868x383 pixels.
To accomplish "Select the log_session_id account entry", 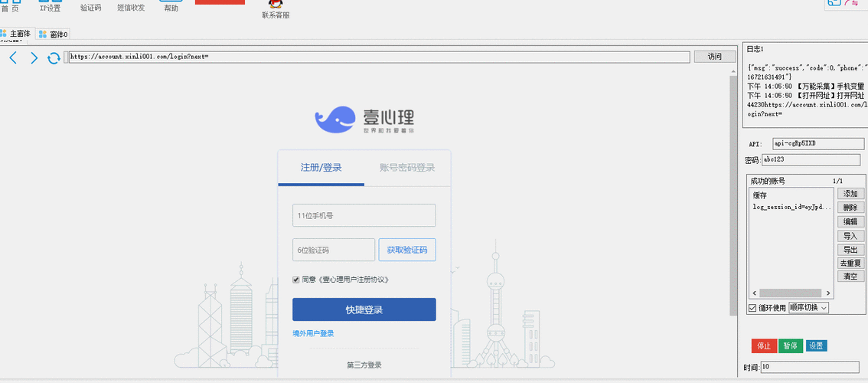I will [792, 208].
